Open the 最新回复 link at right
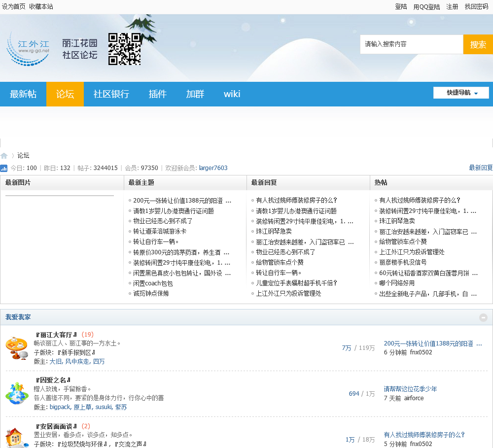The width and height of the screenshot is (493, 448). coord(481,168)
